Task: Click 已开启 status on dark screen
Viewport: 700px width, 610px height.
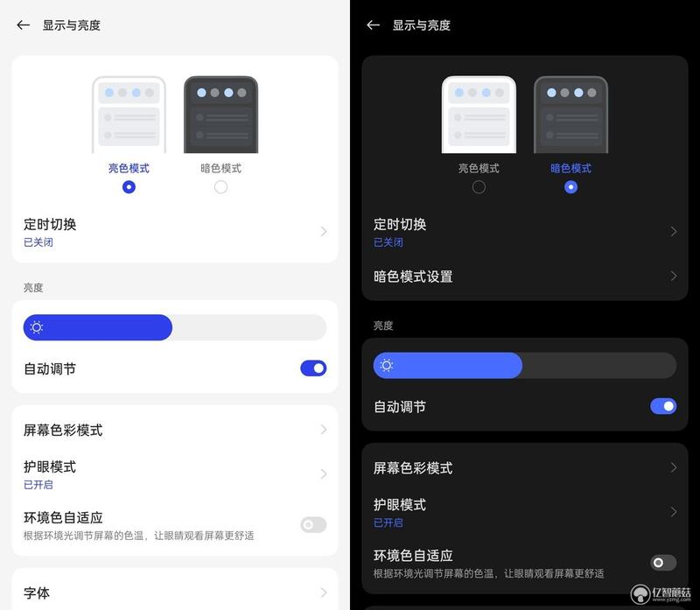Action: pos(388,522)
